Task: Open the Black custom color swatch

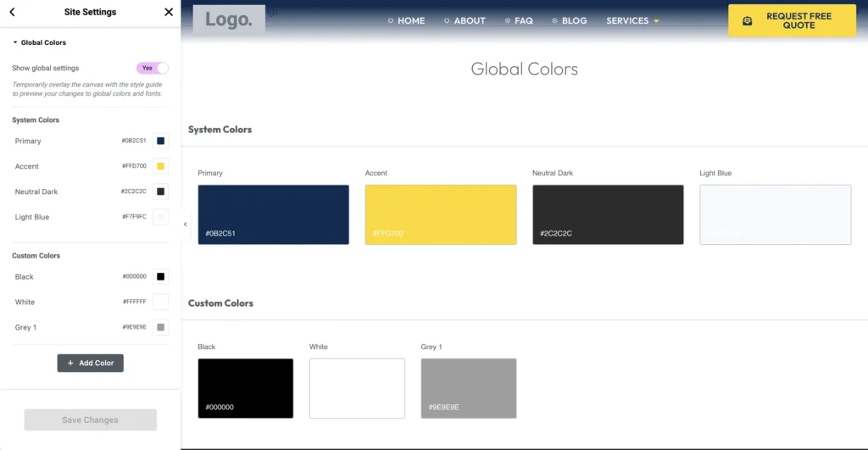Action: (x=160, y=276)
